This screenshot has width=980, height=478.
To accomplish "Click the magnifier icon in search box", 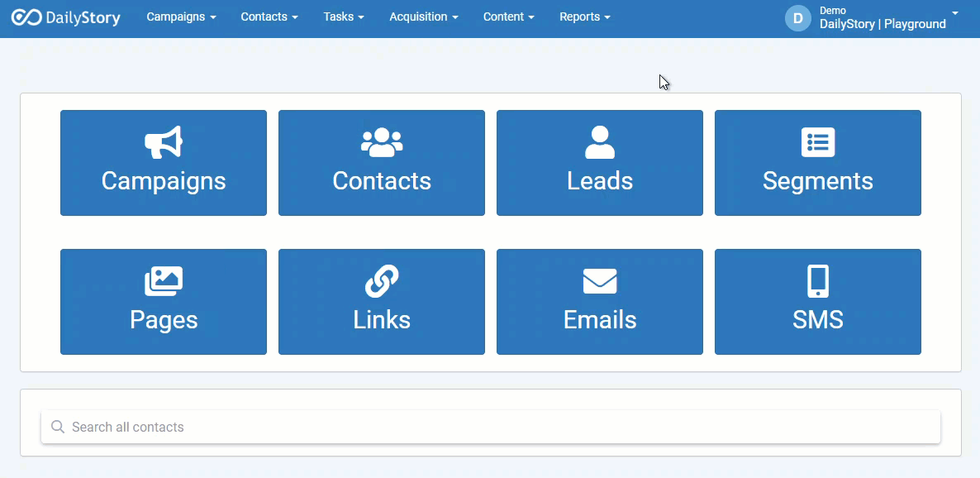I will click(x=58, y=427).
